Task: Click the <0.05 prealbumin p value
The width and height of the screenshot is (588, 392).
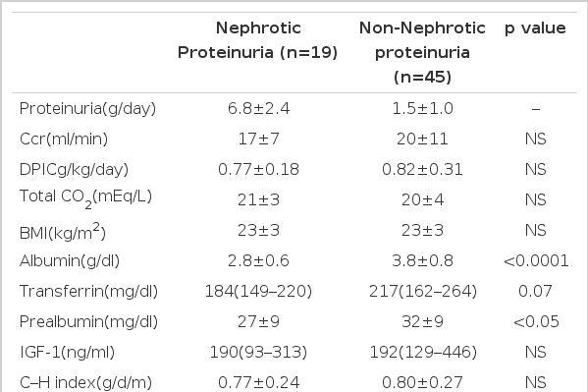Action: (536, 322)
